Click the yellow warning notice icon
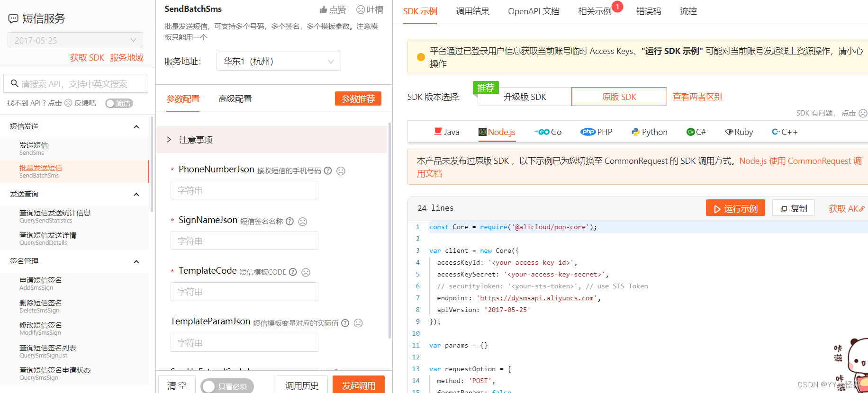Image resolution: width=868 pixels, height=393 pixels. point(421,57)
